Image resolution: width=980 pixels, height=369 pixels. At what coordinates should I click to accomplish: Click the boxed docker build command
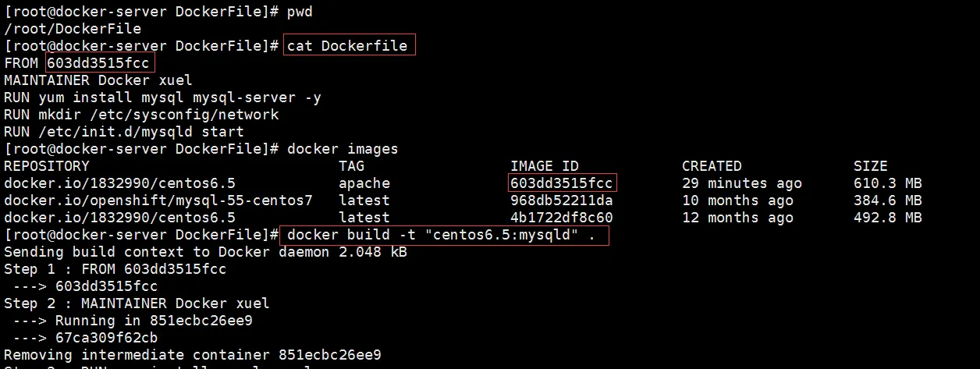tap(442, 235)
